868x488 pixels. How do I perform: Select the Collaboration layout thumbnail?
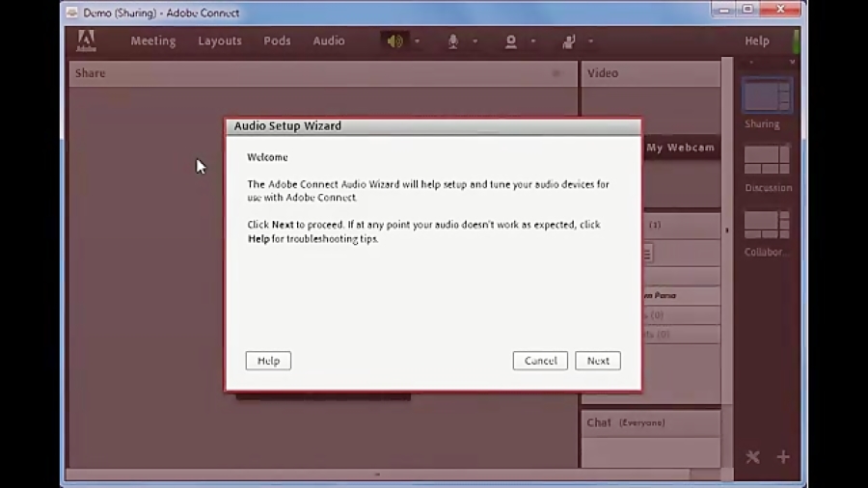click(768, 225)
